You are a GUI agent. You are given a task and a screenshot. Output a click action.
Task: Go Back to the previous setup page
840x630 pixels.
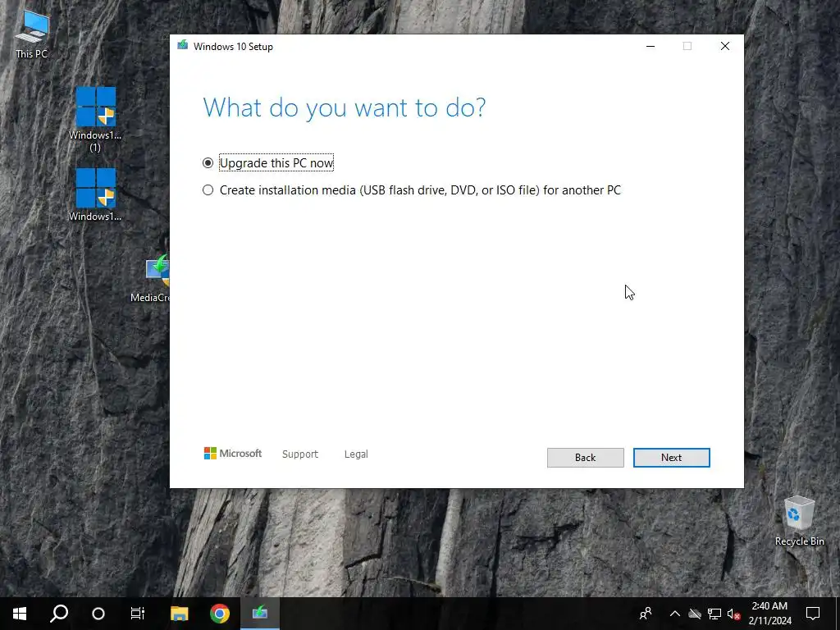point(585,458)
